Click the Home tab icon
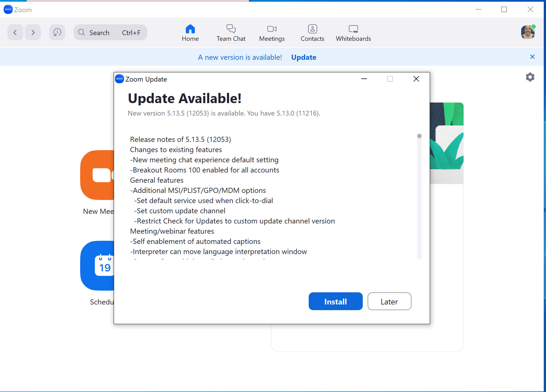The image size is (546, 392). pos(190,29)
